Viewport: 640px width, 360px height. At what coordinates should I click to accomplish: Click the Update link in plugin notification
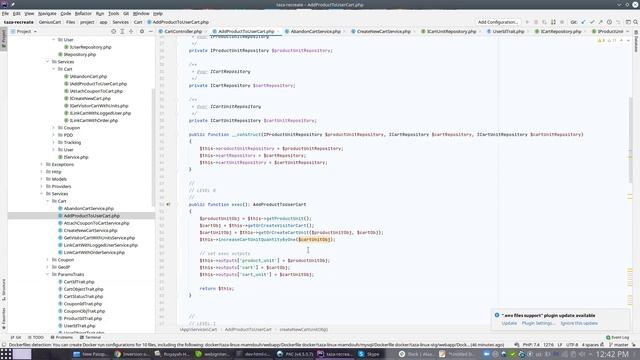coord(509,323)
